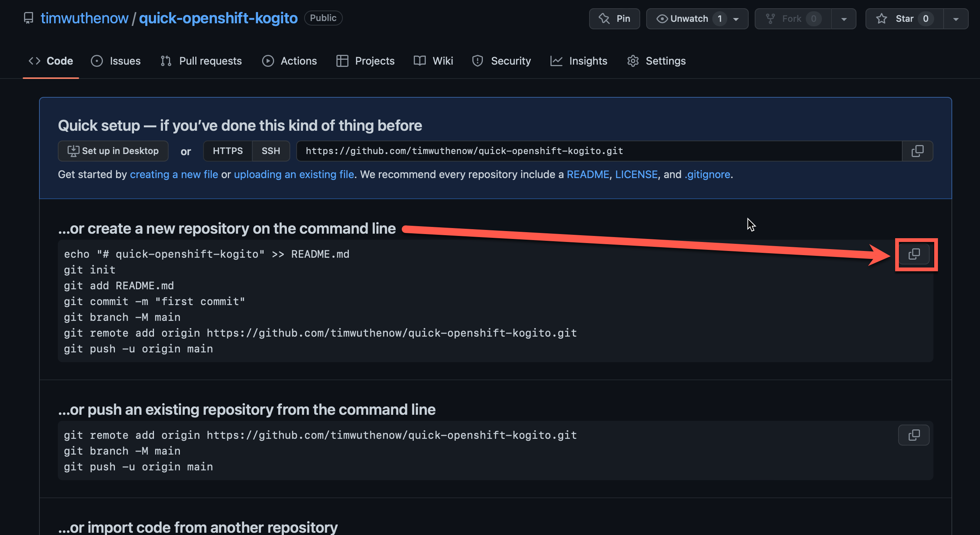Copy the push-existing-repository commands
Viewport: 980px width, 535px height.
click(914, 435)
